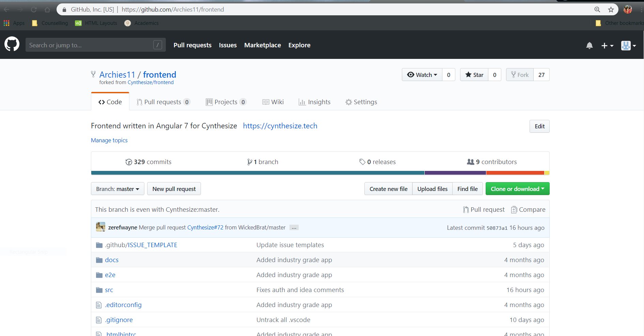Open Issues in top navigation
Image resolution: width=644 pixels, height=336 pixels.
click(x=228, y=45)
